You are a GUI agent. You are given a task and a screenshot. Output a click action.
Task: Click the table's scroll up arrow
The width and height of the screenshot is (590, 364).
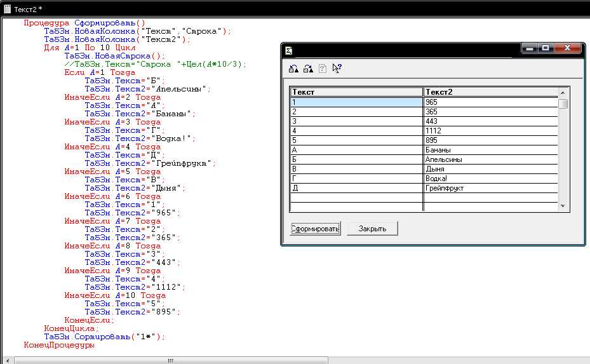[563, 93]
